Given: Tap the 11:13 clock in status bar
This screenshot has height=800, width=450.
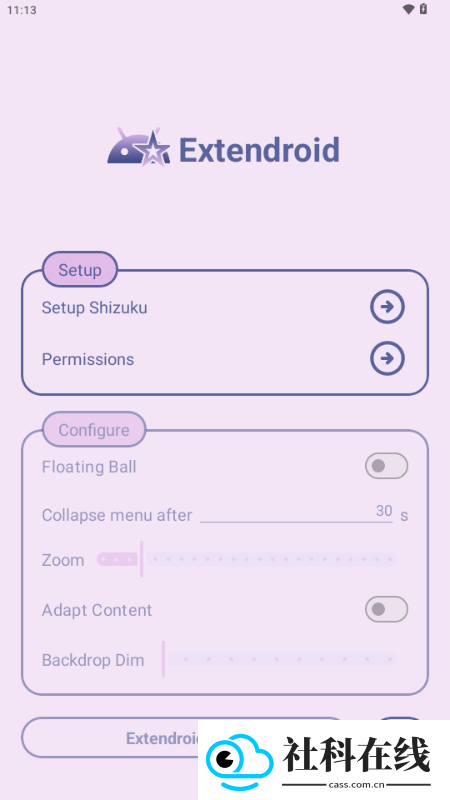Looking at the screenshot, I should [21, 10].
